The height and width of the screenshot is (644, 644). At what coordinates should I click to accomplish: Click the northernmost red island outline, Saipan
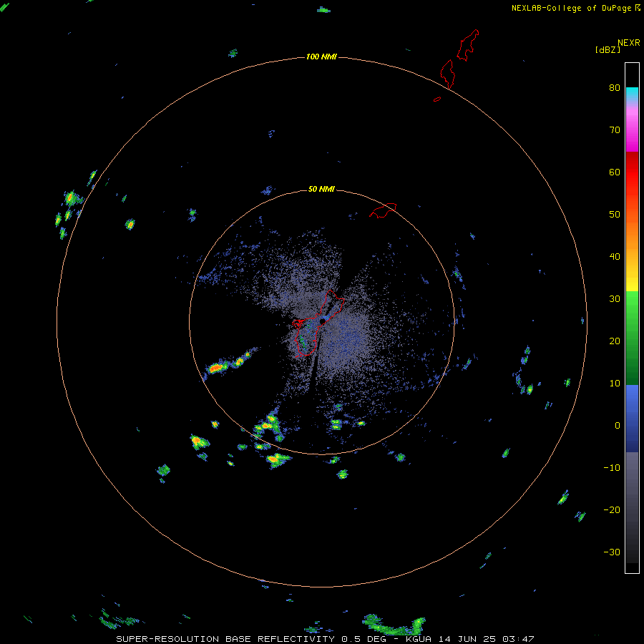click(468, 45)
